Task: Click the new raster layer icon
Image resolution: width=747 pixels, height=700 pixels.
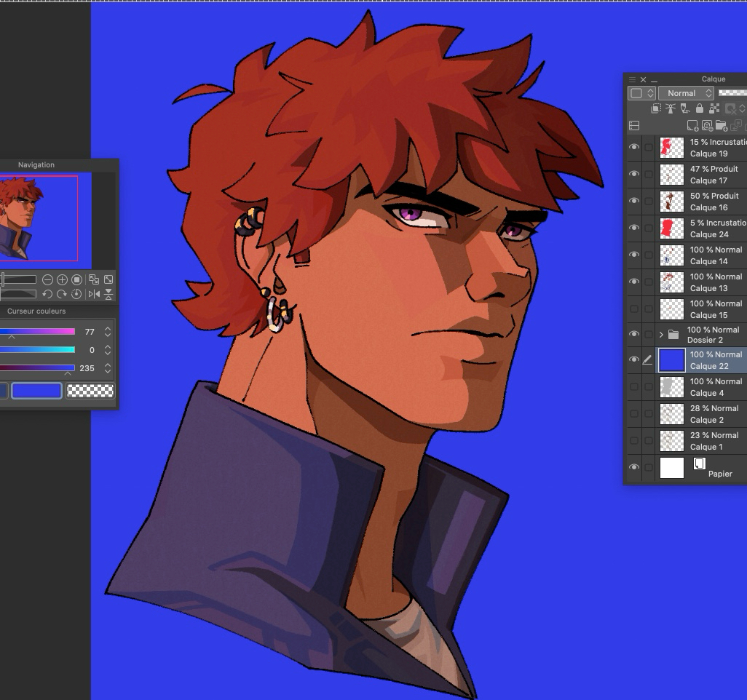Action: pyautogui.click(x=692, y=126)
